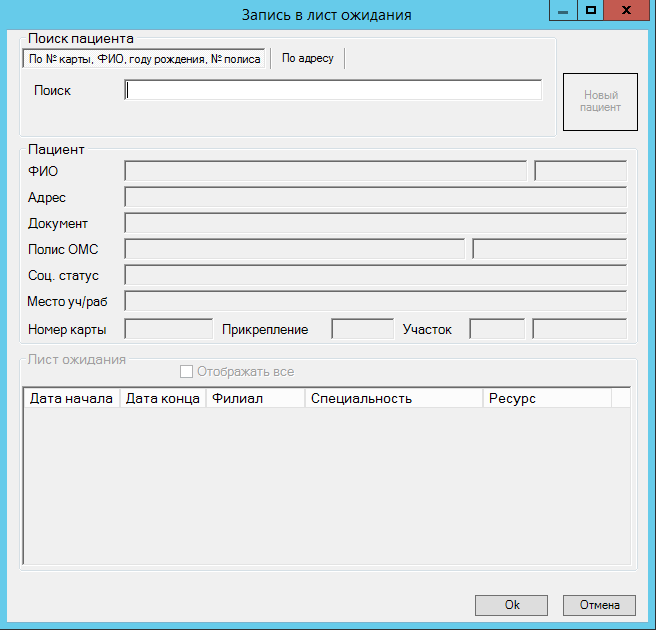This screenshot has height=631, width=656.
Task: Sort by the Дата начала column header
Action: pyautogui.click(x=71, y=398)
